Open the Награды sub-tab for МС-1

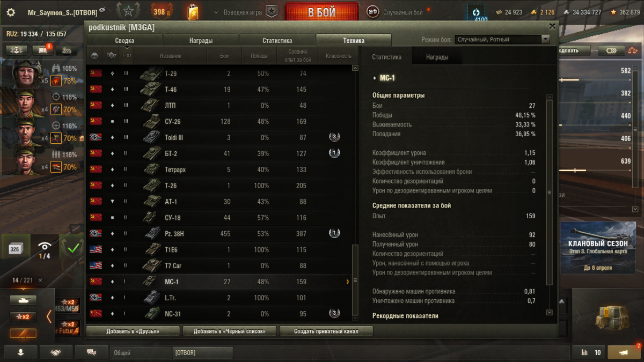pyautogui.click(x=437, y=57)
